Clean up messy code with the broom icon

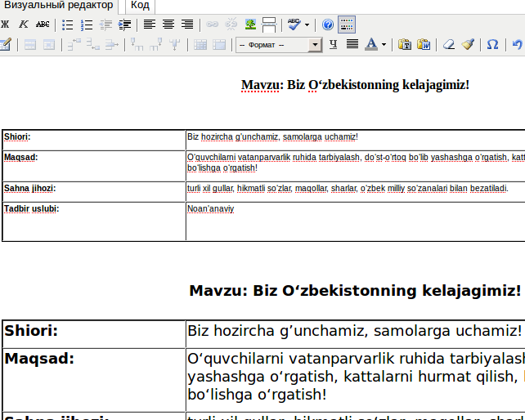click(x=468, y=44)
